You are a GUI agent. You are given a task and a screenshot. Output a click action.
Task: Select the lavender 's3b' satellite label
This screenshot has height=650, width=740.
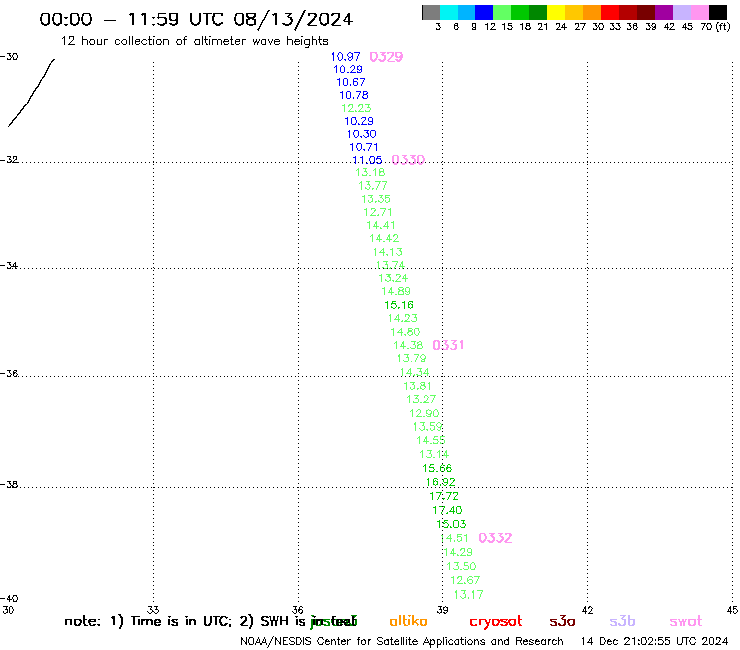coord(622,621)
